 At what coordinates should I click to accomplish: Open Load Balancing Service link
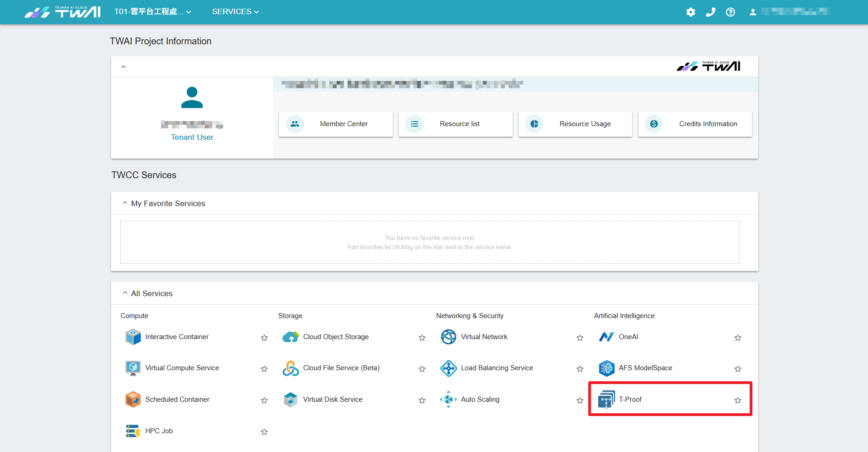497,368
